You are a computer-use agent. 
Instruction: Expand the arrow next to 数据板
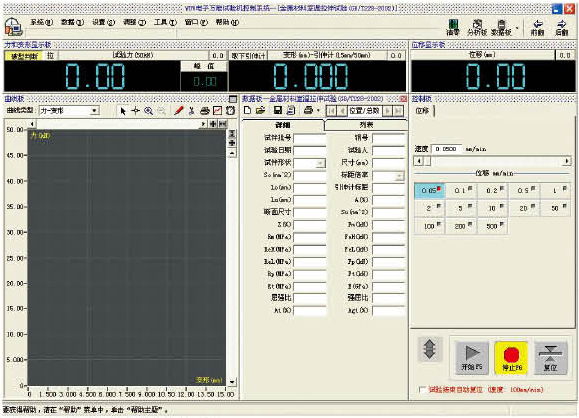pos(517,28)
